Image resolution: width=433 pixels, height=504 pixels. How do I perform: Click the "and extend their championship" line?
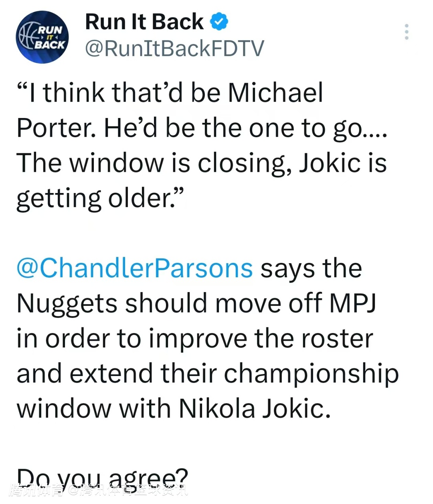point(207,374)
